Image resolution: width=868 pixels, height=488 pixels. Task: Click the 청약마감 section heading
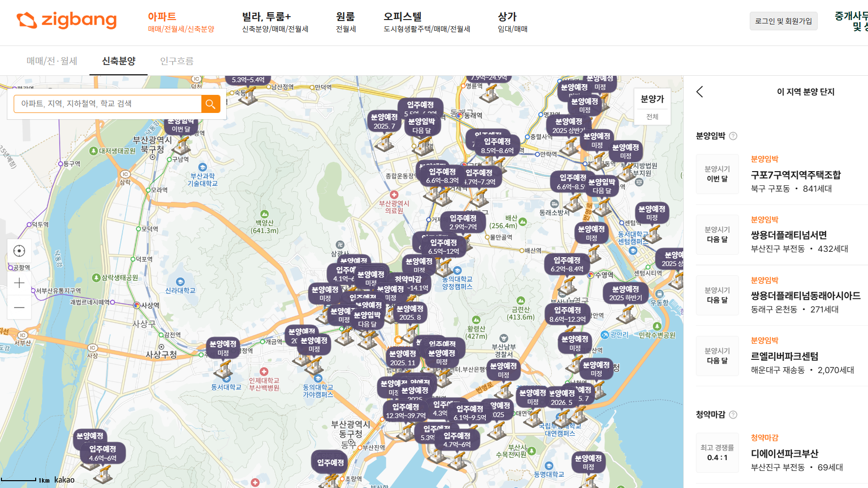point(711,415)
